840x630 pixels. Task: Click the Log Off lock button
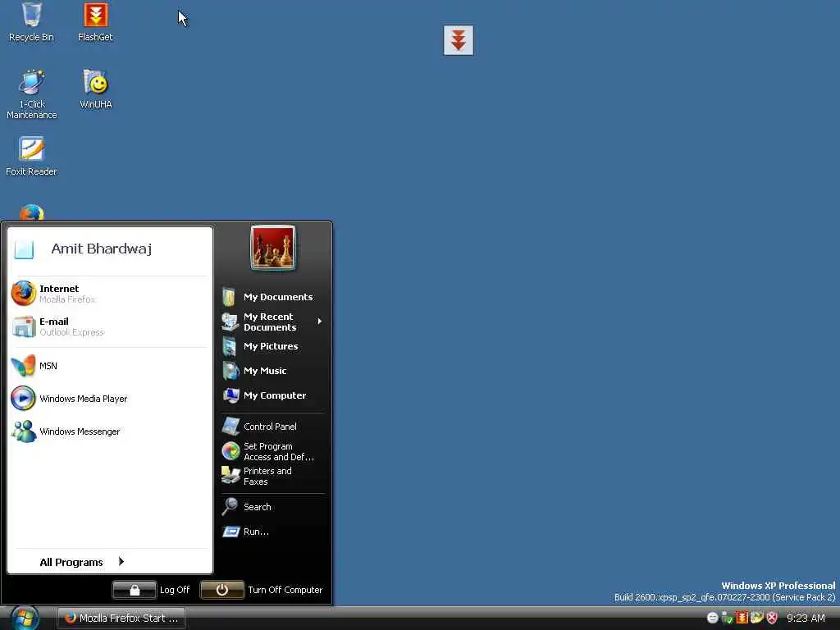coord(135,590)
